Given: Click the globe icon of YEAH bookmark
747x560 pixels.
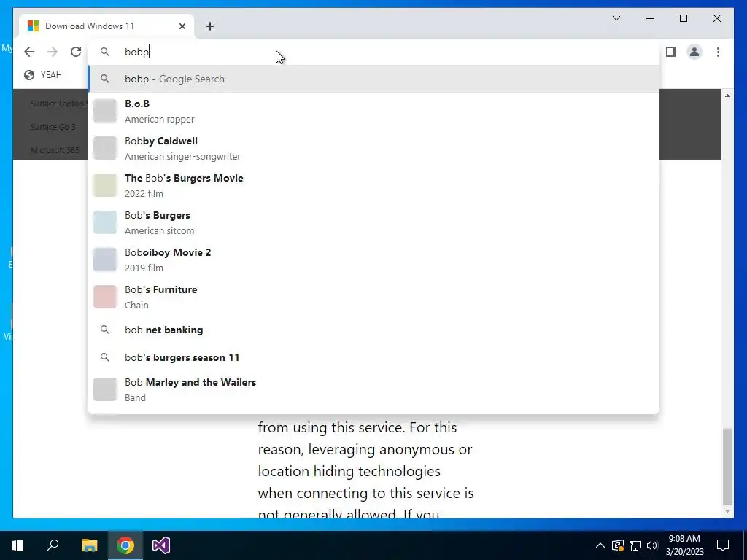Looking at the screenshot, I should (x=29, y=75).
